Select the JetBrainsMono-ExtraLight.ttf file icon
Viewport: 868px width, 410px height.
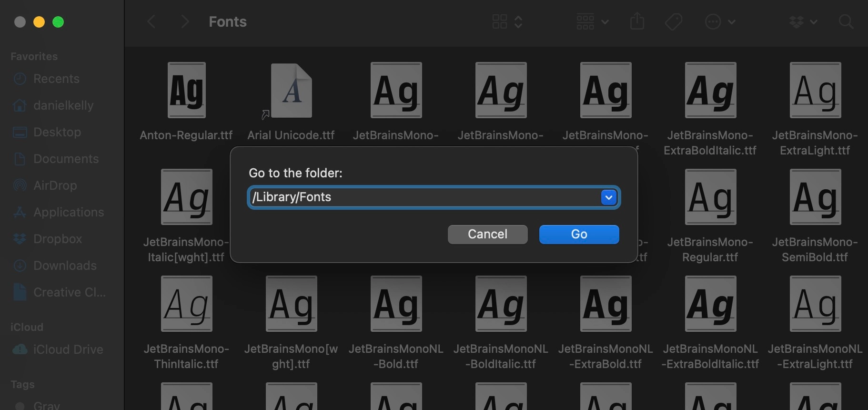coord(815,90)
